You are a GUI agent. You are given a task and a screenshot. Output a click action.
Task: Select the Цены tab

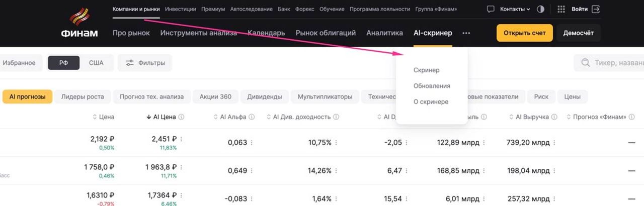coord(572,97)
